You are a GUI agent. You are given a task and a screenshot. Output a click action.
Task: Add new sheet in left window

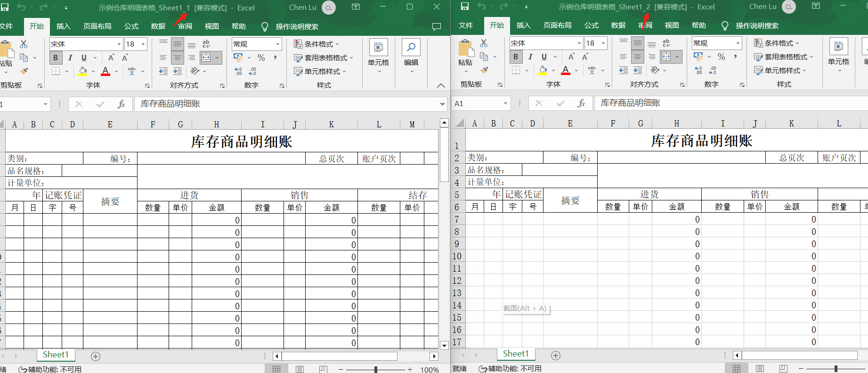point(96,356)
